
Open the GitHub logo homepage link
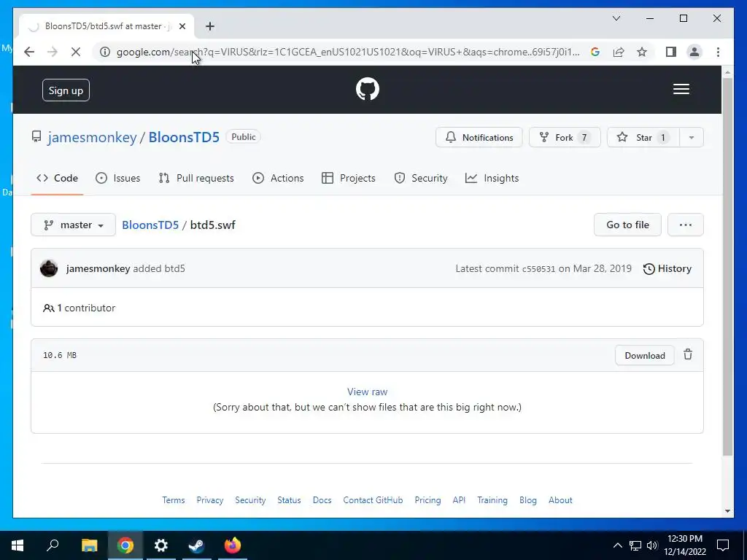pos(368,89)
